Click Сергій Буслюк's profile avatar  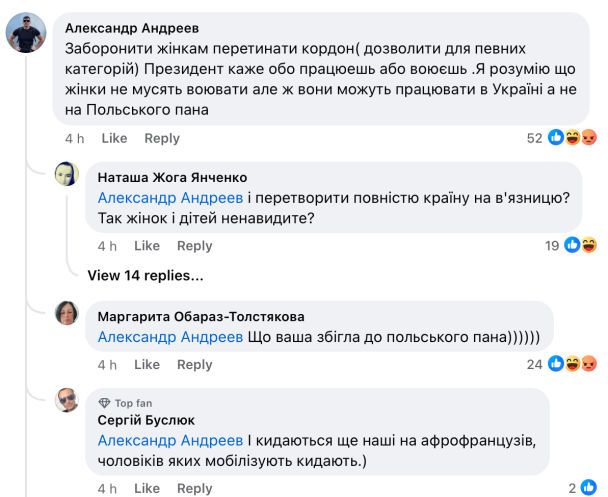(x=67, y=400)
